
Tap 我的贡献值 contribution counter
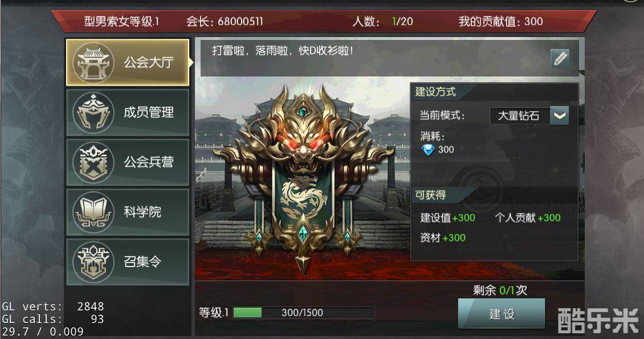click(500, 21)
